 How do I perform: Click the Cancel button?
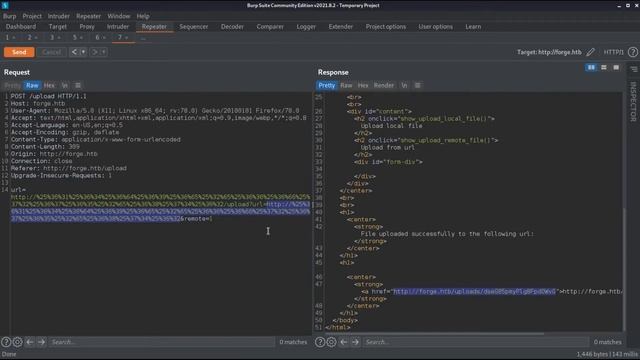pos(51,52)
